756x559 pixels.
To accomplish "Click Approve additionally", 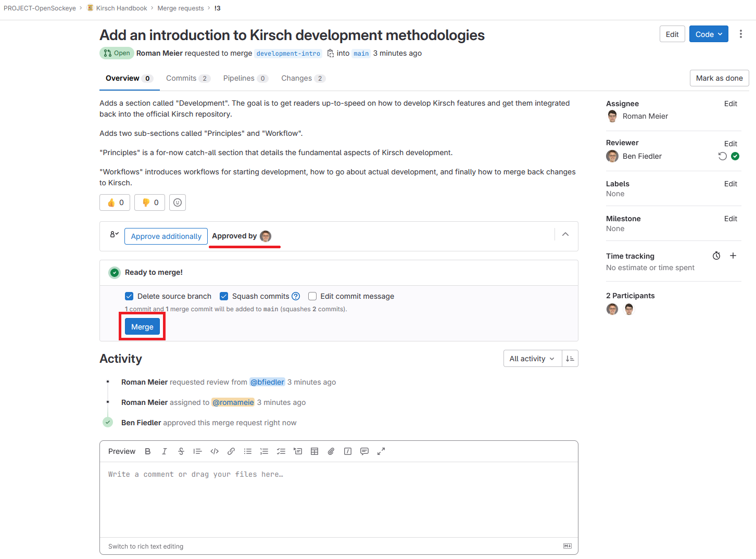I will pyautogui.click(x=166, y=236).
